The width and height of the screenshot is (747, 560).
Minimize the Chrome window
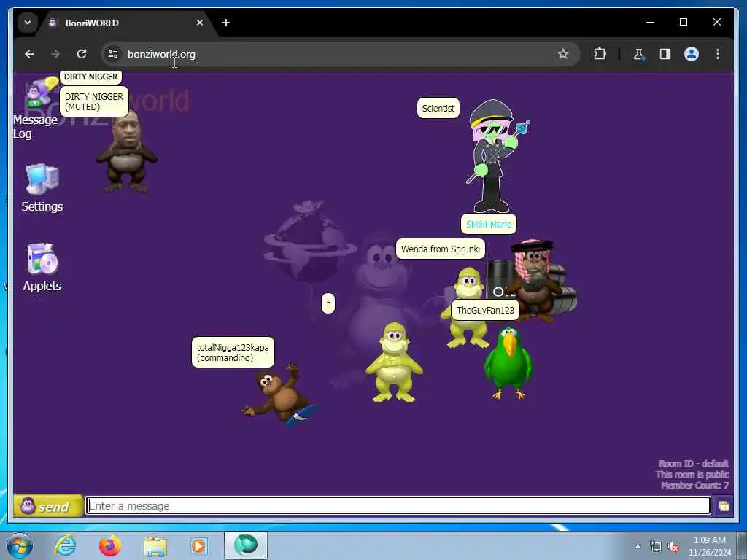pyautogui.click(x=650, y=22)
